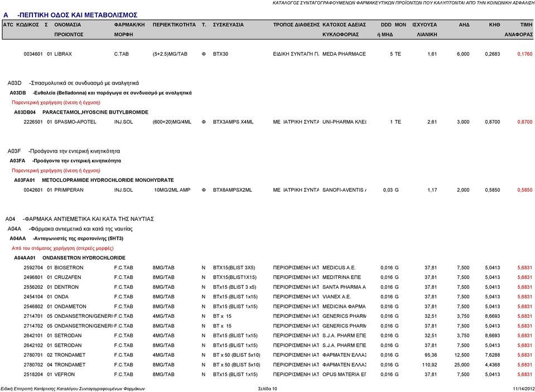
Task: Click the ΑΗΔ column header
Action: click(x=464, y=25)
